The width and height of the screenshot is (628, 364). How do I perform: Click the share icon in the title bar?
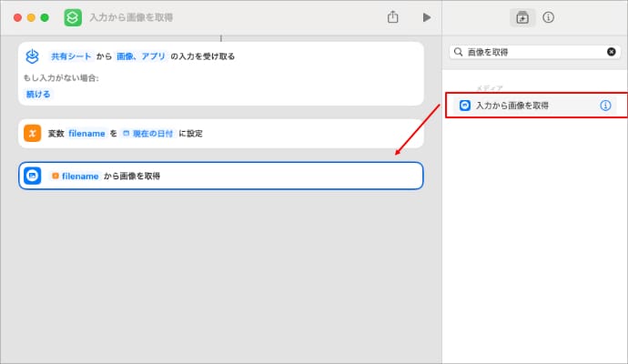tap(393, 17)
